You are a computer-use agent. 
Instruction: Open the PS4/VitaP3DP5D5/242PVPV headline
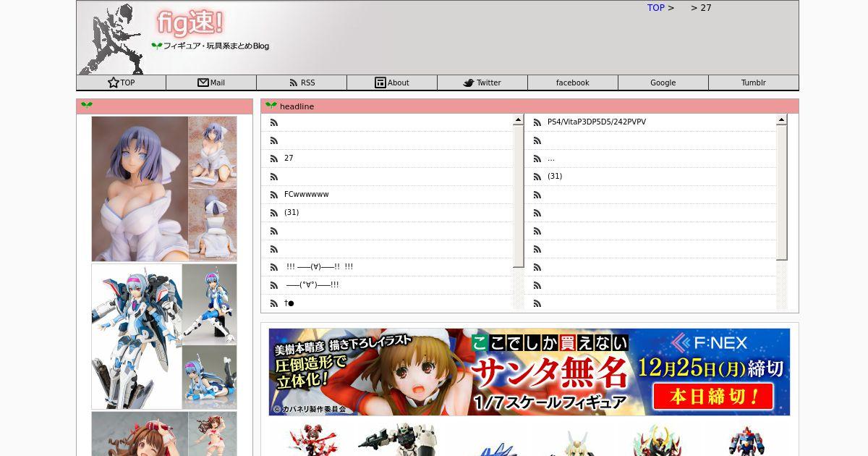tap(597, 122)
